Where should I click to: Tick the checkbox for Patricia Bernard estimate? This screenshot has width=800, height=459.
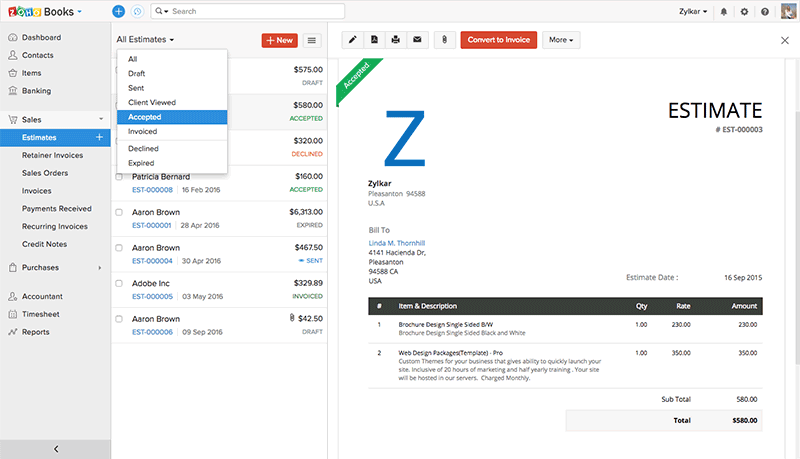pyautogui.click(x=119, y=176)
